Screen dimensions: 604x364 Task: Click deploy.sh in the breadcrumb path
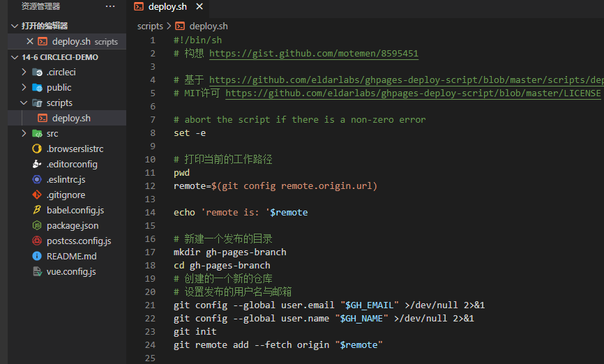coord(209,26)
